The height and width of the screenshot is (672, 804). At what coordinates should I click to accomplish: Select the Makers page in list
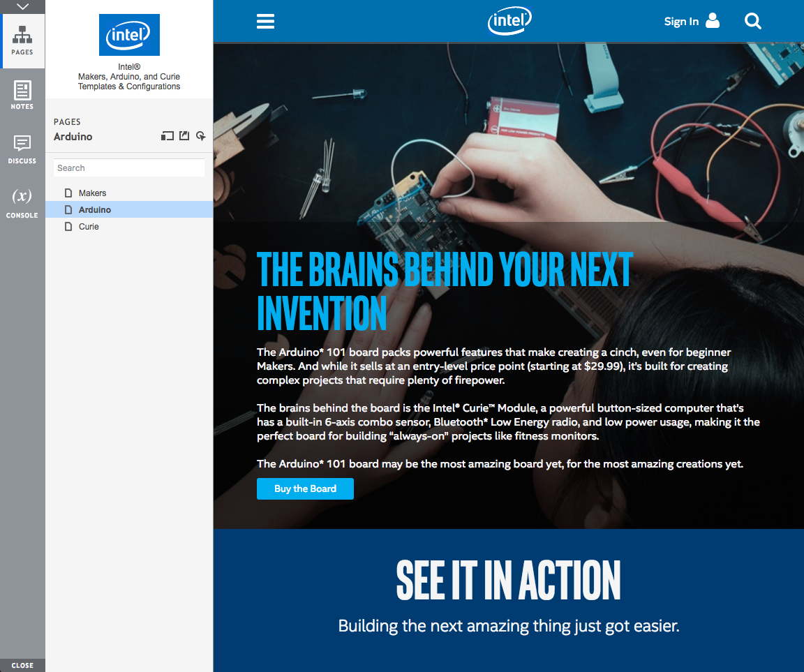tap(129, 193)
